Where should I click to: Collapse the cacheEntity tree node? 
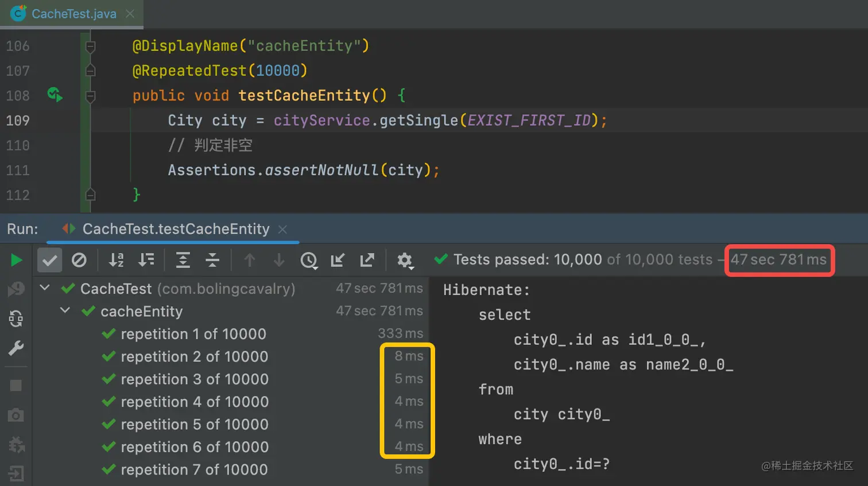point(65,310)
